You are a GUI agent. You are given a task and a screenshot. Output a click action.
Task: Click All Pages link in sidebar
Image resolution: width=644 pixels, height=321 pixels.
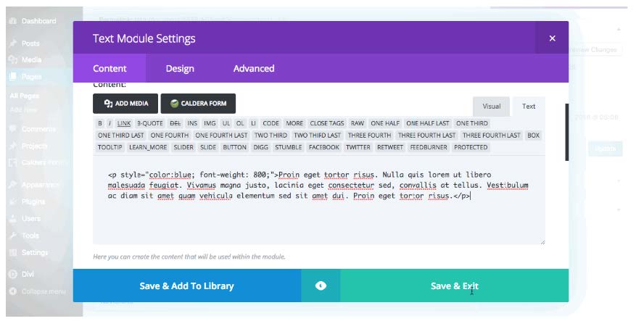coord(24,96)
